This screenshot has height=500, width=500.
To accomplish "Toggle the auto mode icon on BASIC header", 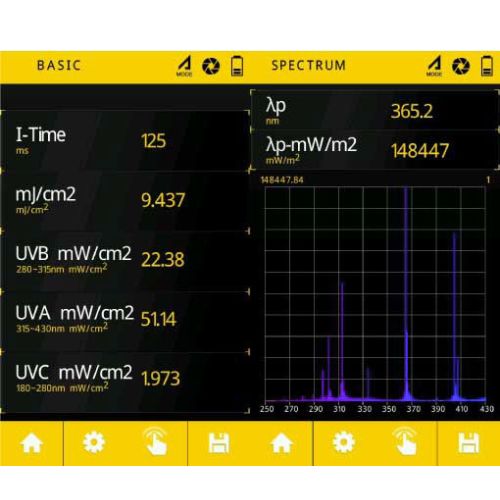I will [184, 66].
